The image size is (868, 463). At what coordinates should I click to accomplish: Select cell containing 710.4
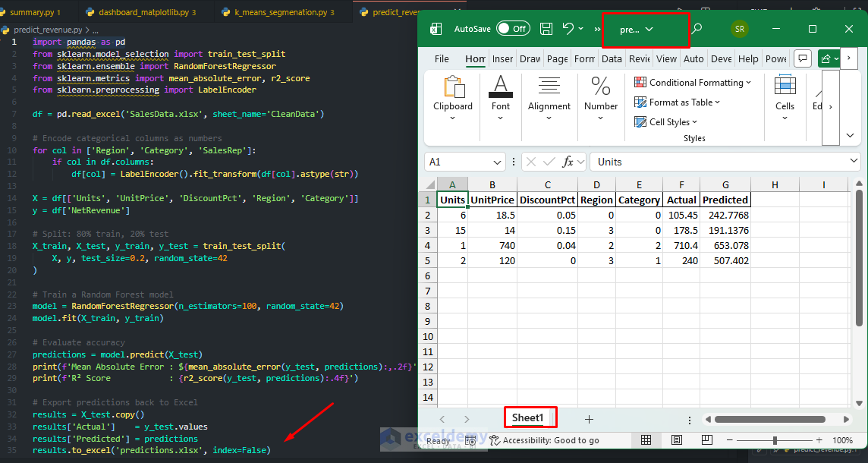[x=681, y=245]
